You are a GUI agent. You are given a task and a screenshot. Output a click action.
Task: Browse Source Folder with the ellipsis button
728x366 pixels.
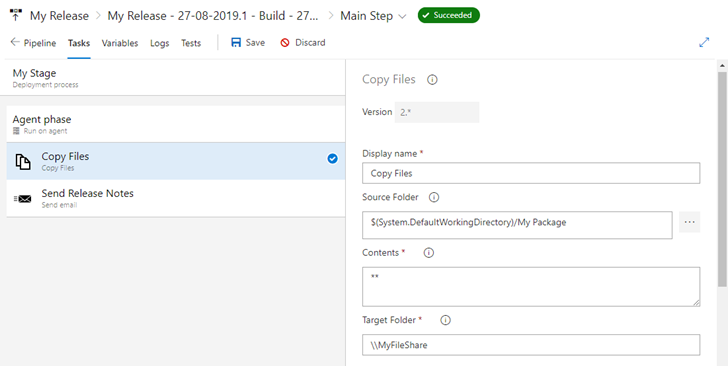click(689, 222)
